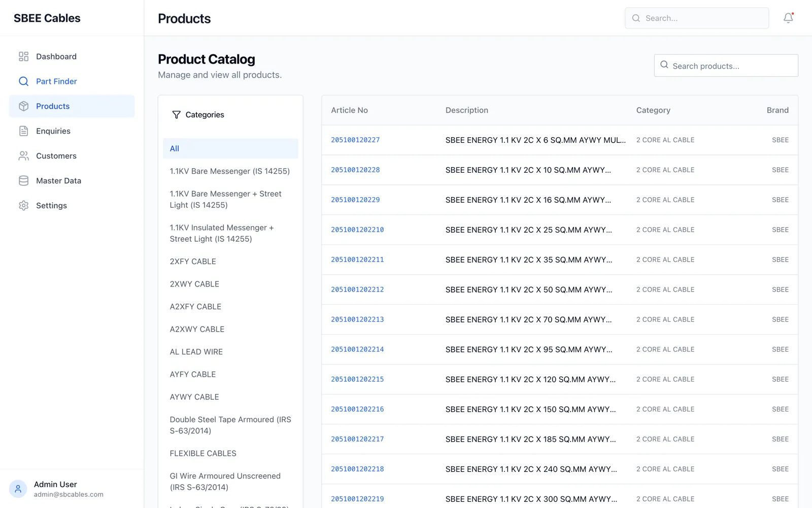Focus the top bar Search field
The height and width of the screenshot is (508, 812).
pyautogui.click(x=697, y=18)
